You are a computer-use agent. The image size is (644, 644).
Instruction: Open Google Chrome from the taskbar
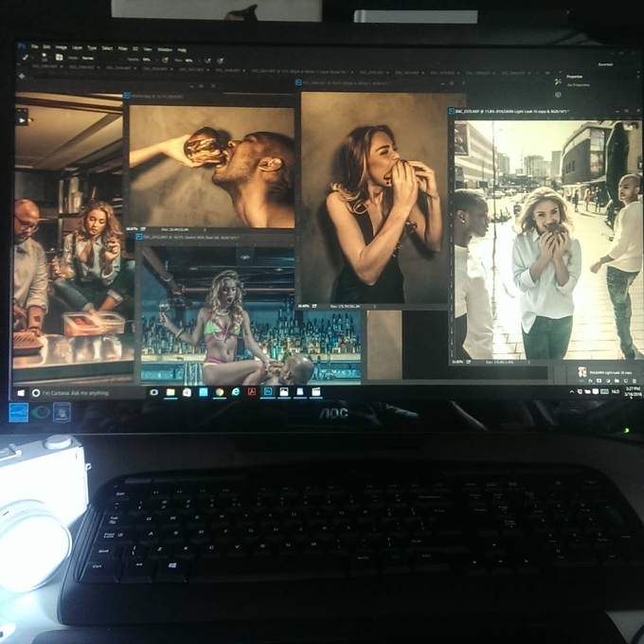(220, 392)
